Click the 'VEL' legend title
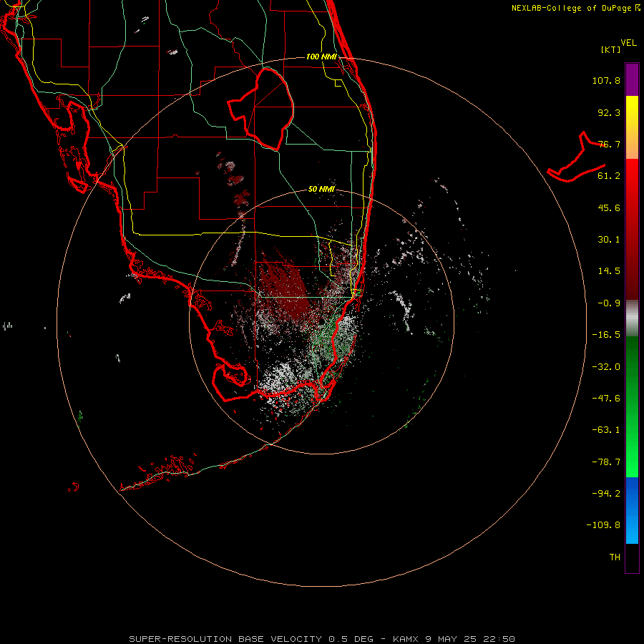 coord(628,43)
